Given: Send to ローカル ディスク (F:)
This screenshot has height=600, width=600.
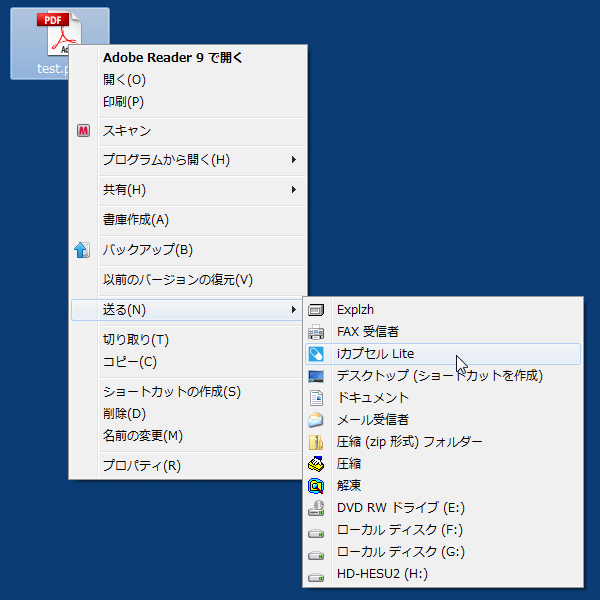Looking at the screenshot, I should click(443, 530).
